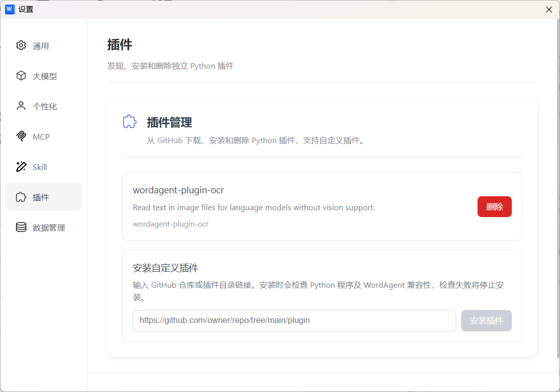
Task: Click the cube icon beside 大模型
Action: (21, 76)
